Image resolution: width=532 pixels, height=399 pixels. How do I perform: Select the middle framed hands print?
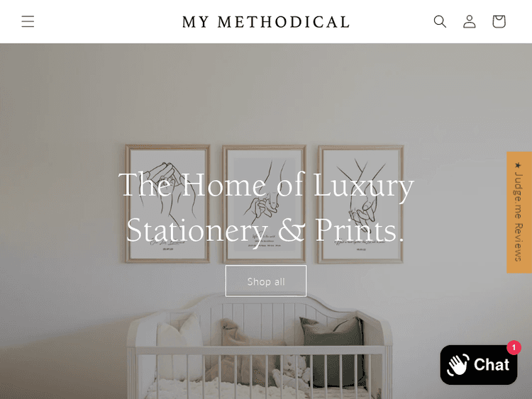[x=265, y=204]
